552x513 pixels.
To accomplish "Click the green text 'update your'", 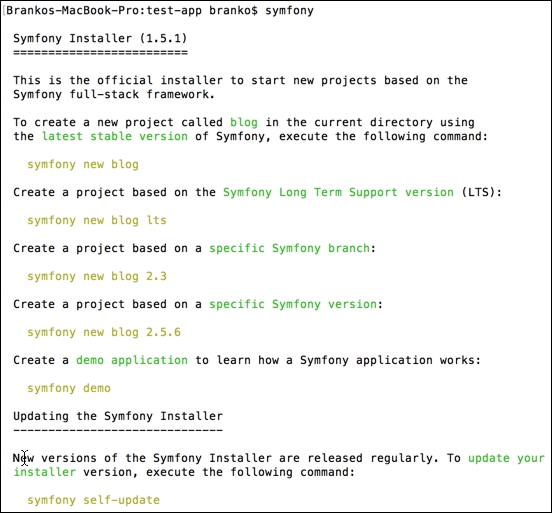I will 506,458.
